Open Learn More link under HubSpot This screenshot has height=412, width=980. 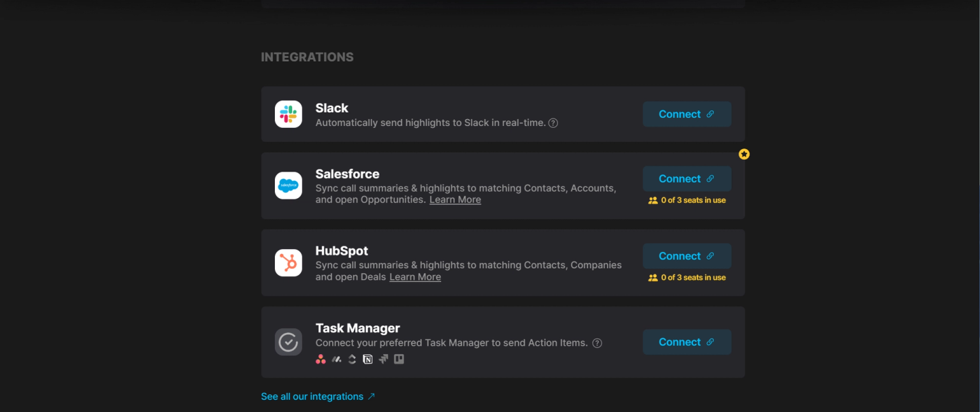pyautogui.click(x=415, y=277)
